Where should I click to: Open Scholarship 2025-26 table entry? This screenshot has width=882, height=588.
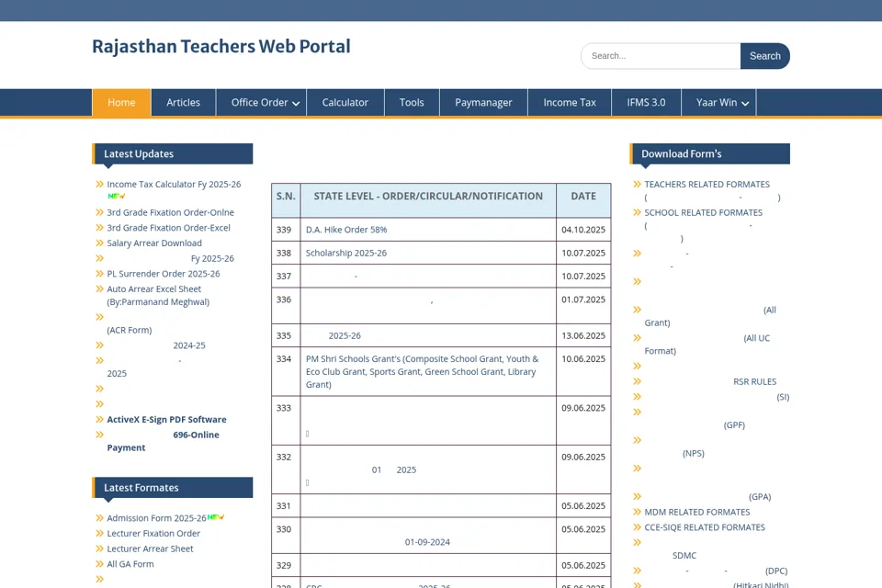[x=346, y=253]
